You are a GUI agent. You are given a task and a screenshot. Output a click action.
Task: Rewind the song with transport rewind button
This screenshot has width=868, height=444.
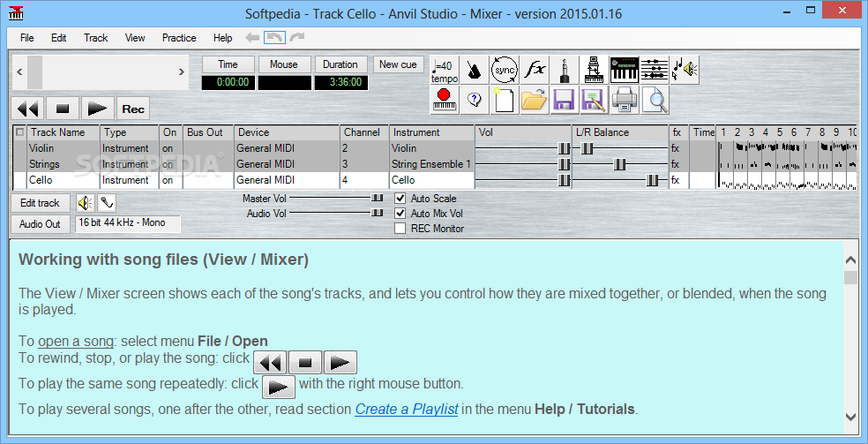(27, 109)
